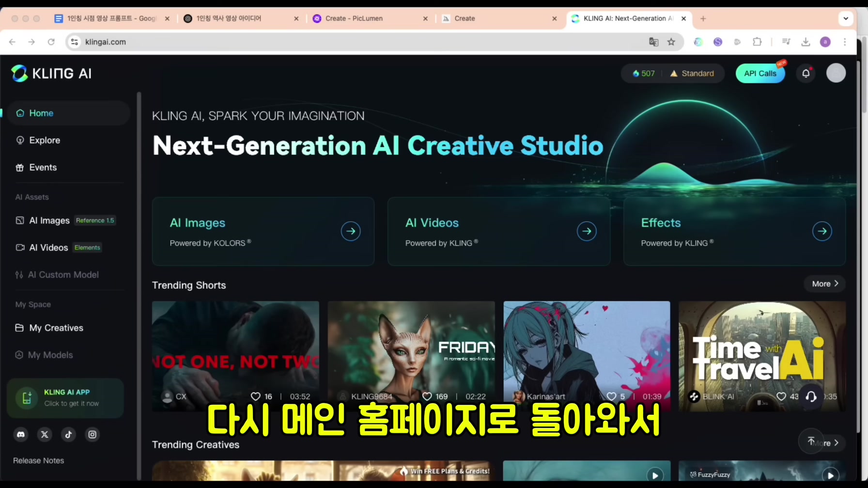
Task: Open the tab search dropdown arrow
Action: pos(846,18)
